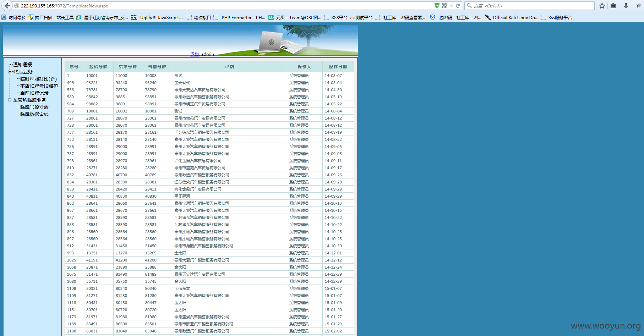Click the 退出 logout link
Image resolution: width=644 pixels, height=336 pixels.
[195, 54]
